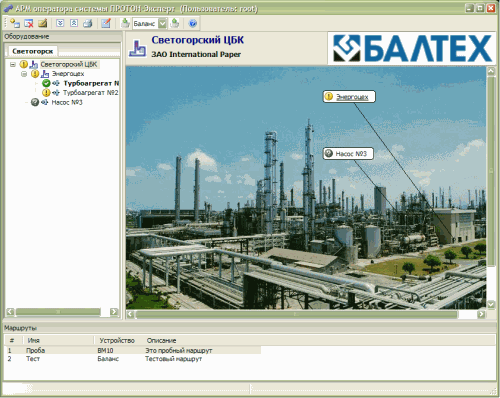Select the Светогорск tab
This screenshot has width=500, height=398.
32,51
